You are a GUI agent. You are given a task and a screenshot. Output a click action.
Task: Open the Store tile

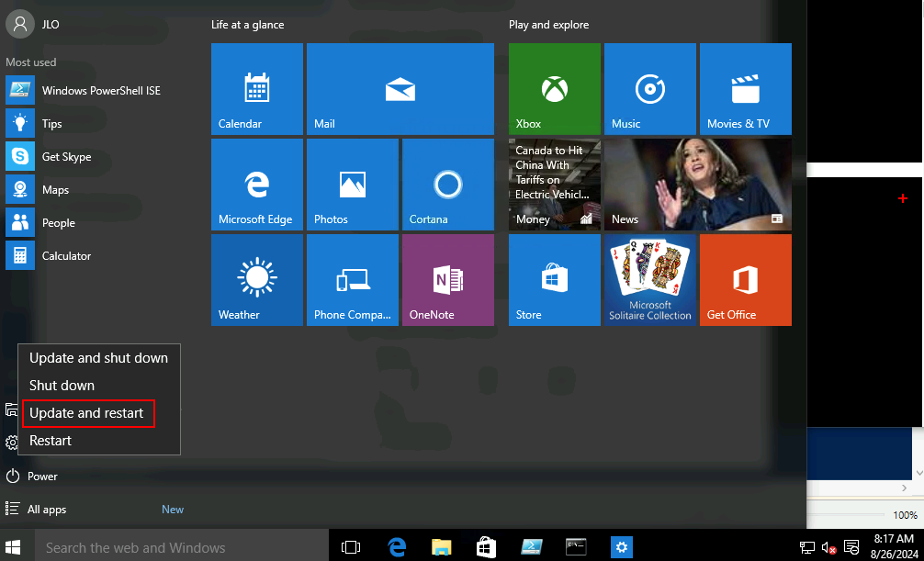point(555,280)
